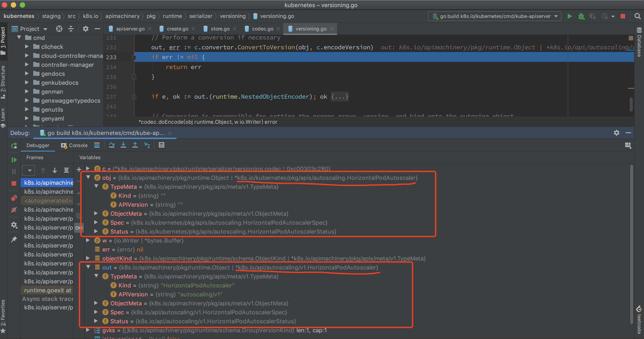Click the red Stop button in the toolbar

[623, 16]
